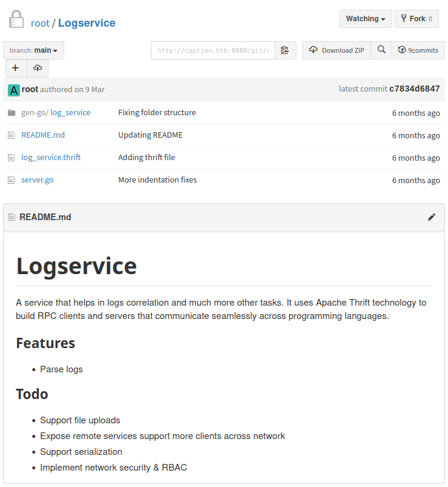
Task: Open the branch main dropdown
Action: coord(34,50)
